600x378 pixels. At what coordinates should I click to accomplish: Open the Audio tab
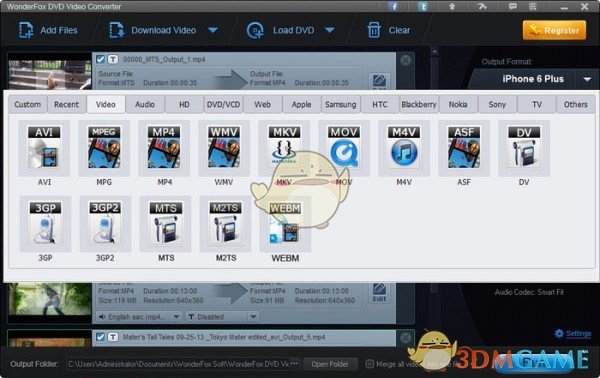click(145, 104)
